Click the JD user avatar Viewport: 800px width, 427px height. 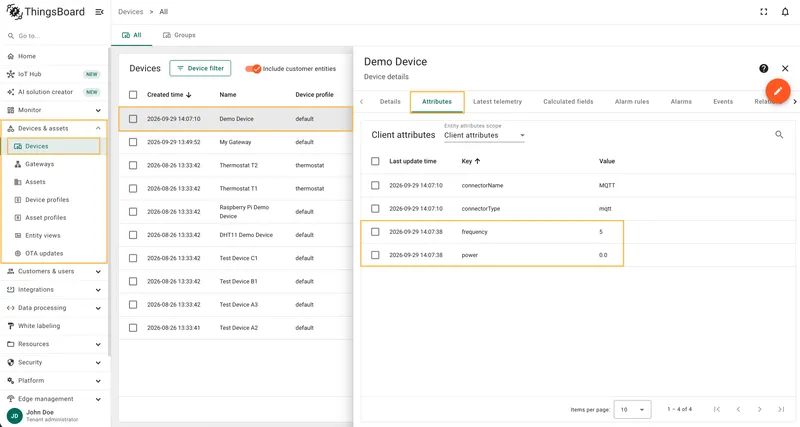point(14,415)
